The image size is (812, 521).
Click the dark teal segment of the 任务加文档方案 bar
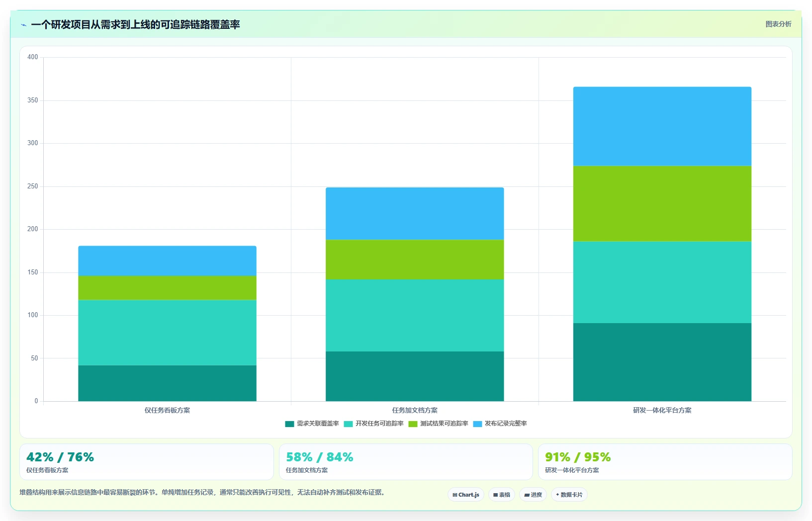click(415, 376)
